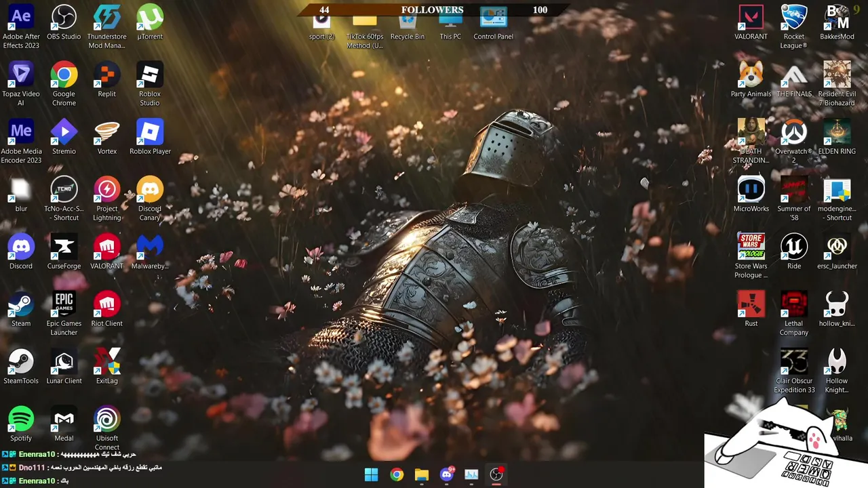Open THE FINALS game shortcut
The height and width of the screenshot is (488, 868).
(x=794, y=74)
